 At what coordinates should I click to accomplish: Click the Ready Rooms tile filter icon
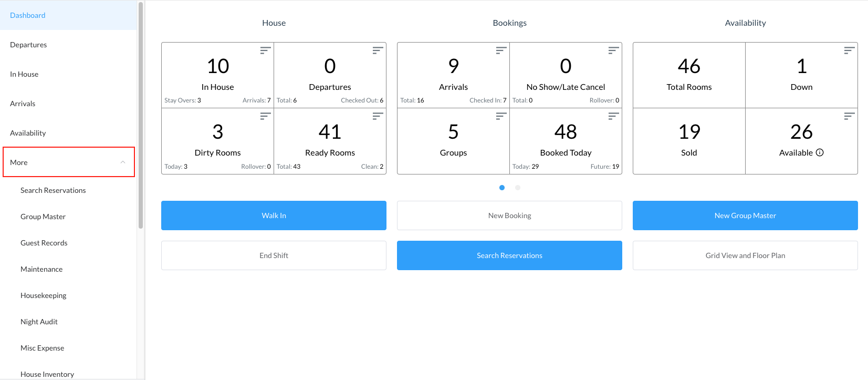378,116
